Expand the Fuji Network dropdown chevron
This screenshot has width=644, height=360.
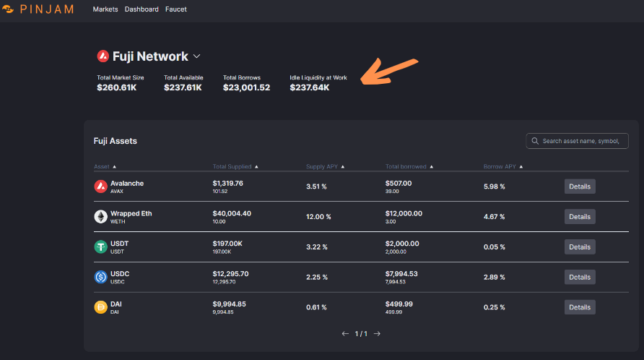pos(197,56)
